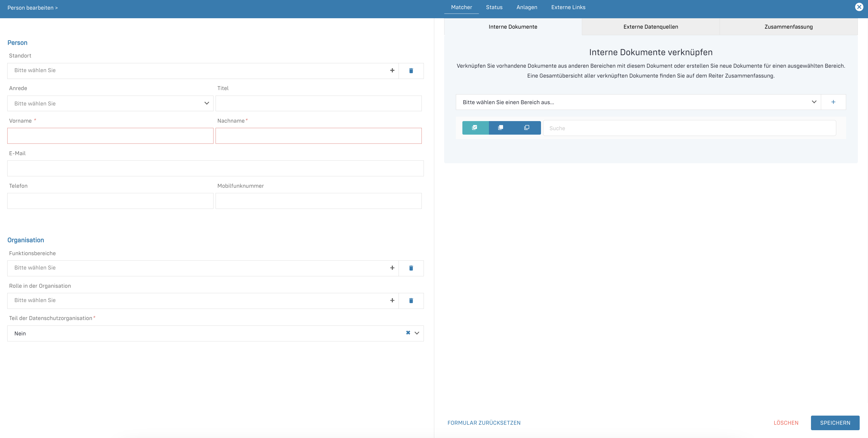This screenshot has height=438, width=868.
Task: Clear the Nein selection with X icon
Action: 408,333
